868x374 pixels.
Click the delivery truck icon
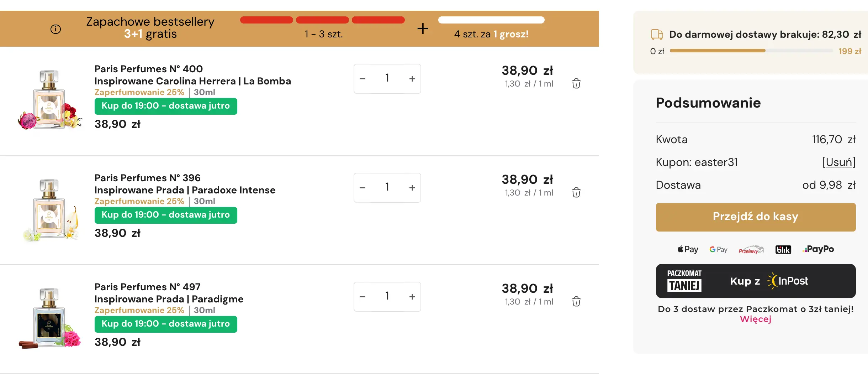(x=657, y=35)
